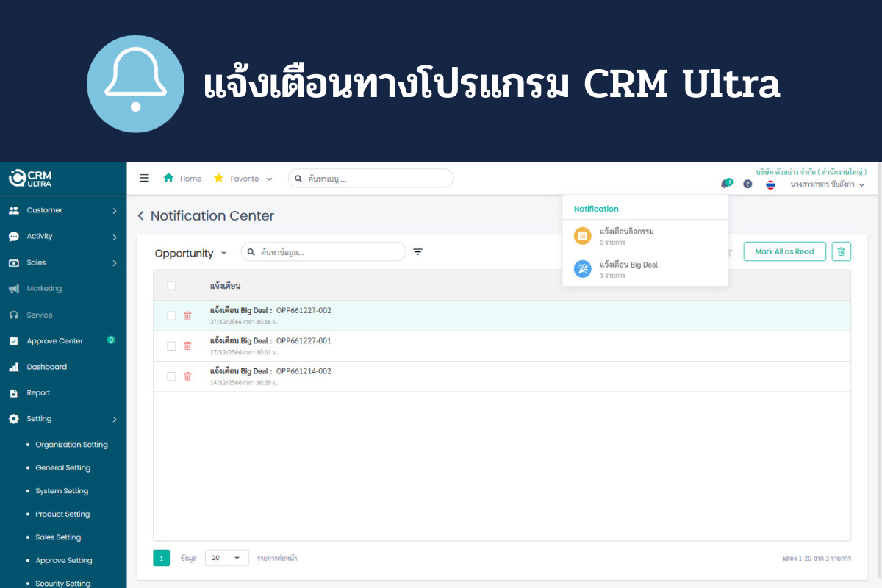Open Approve Setting submenu item
882x588 pixels.
point(64,561)
